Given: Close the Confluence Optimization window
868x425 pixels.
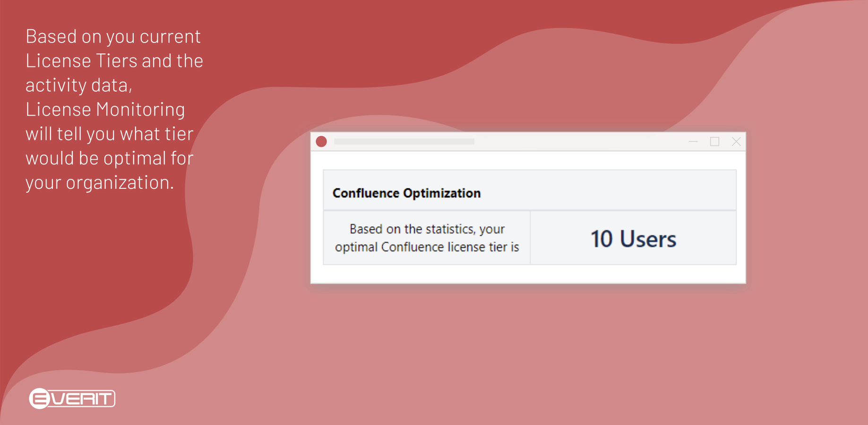Looking at the screenshot, I should pyautogui.click(x=736, y=142).
